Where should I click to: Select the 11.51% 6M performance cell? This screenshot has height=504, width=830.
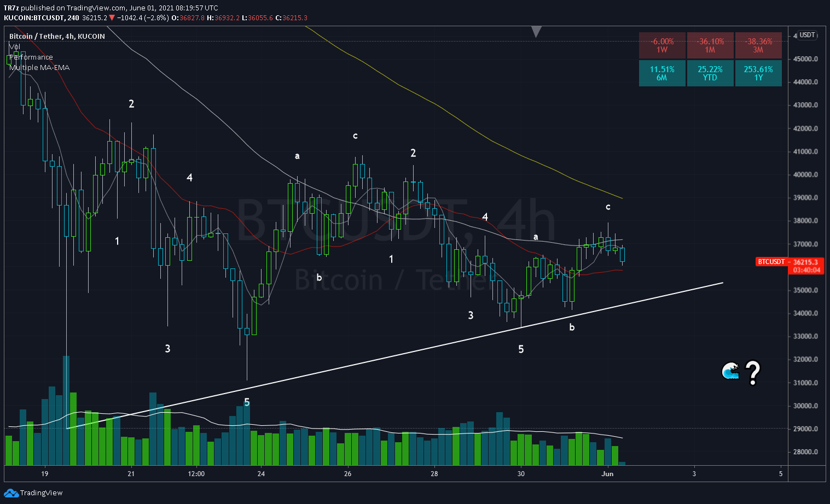tap(662, 73)
